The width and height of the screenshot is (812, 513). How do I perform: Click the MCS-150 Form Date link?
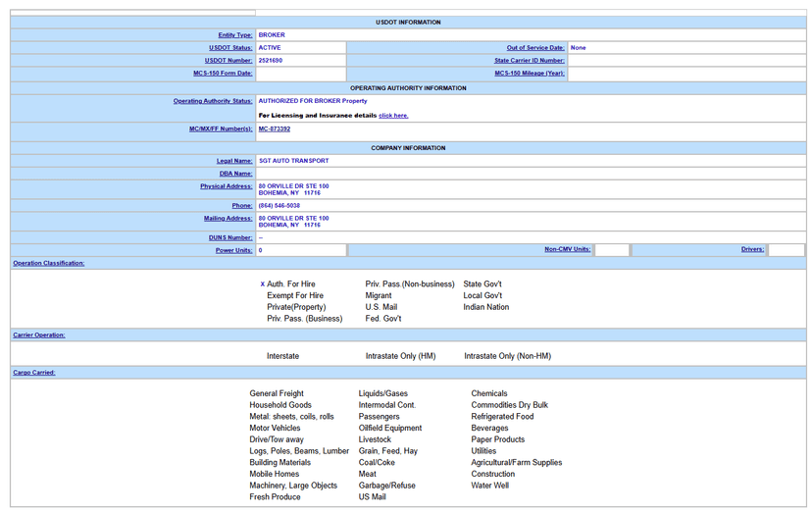pos(223,74)
